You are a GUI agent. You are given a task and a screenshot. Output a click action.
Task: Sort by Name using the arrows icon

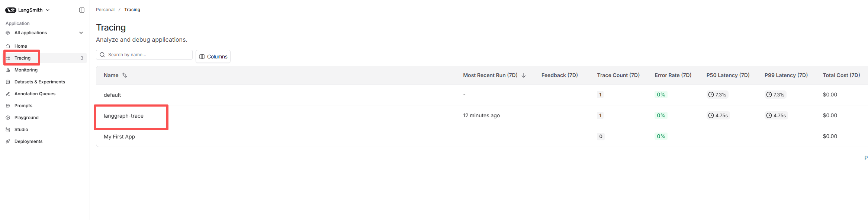pos(125,75)
